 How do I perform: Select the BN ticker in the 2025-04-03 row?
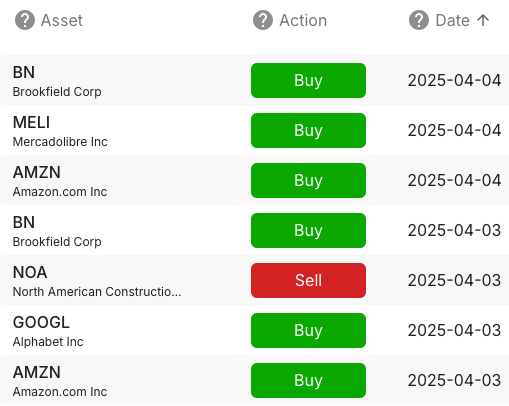pyautogui.click(x=24, y=222)
